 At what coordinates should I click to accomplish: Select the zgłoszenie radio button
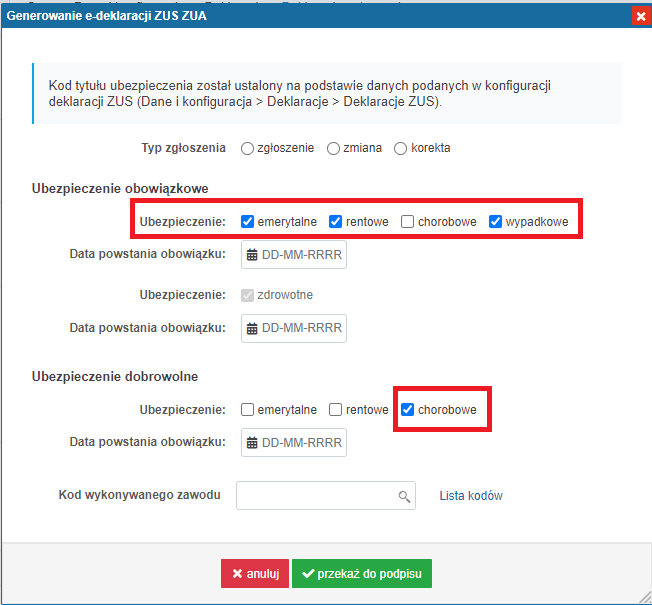pyautogui.click(x=247, y=148)
